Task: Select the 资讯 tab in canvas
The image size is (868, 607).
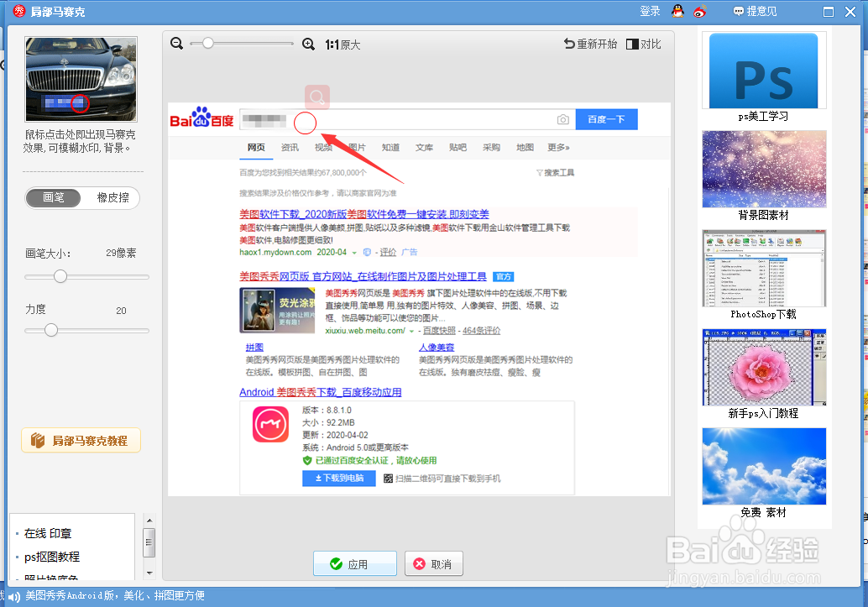Action: point(290,147)
